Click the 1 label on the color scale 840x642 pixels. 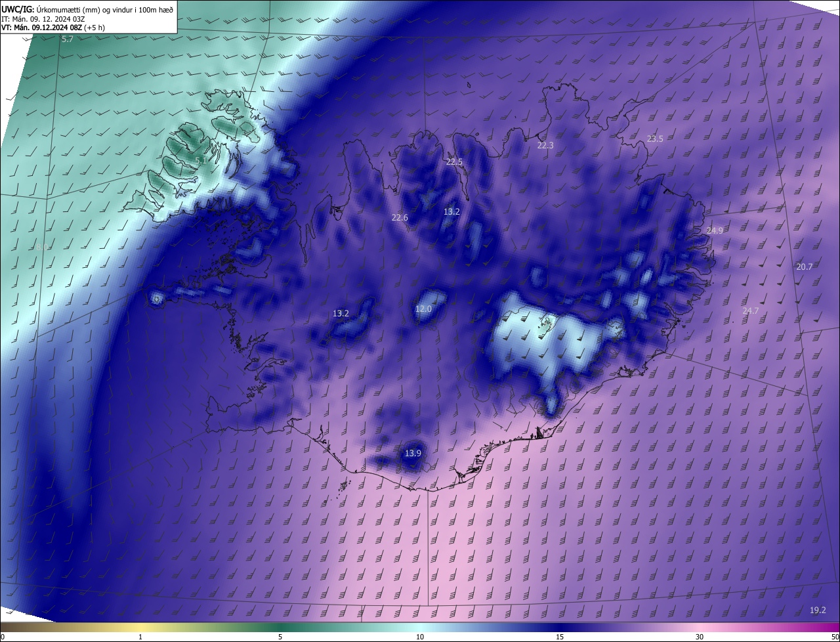click(140, 637)
